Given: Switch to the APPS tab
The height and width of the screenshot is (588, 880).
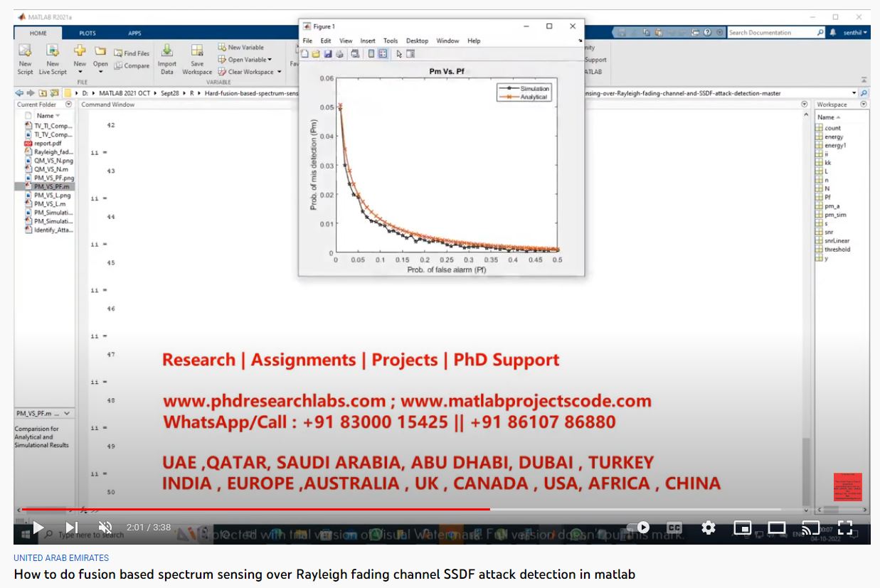Looking at the screenshot, I should [x=134, y=33].
